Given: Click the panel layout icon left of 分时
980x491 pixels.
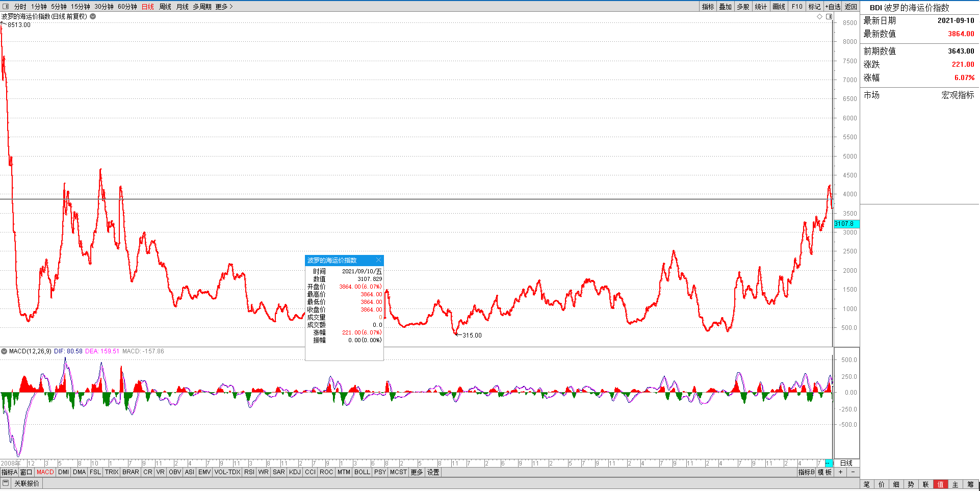Looking at the screenshot, I should pos(6,7).
